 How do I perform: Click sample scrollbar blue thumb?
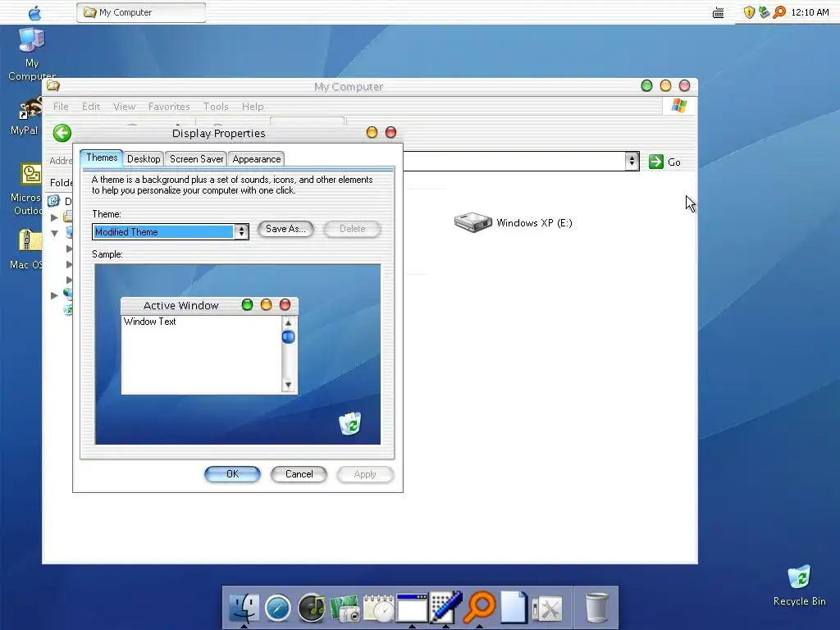tap(288, 336)
